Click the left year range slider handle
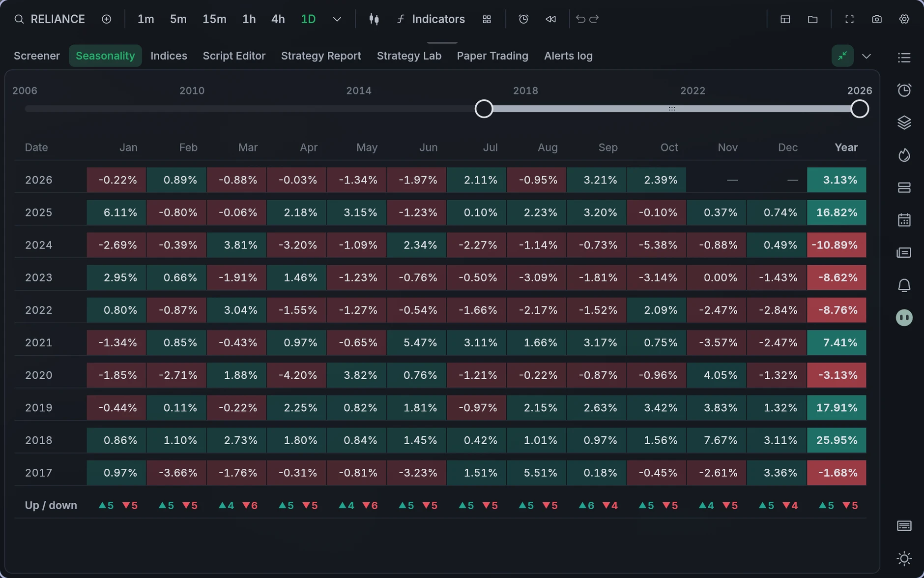 pos(484,109)
